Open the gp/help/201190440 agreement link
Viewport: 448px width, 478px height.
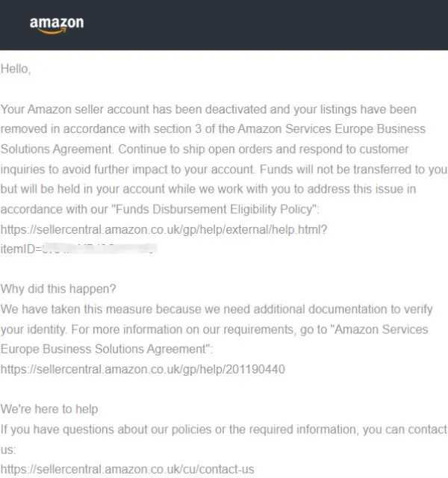pos(143,369)
